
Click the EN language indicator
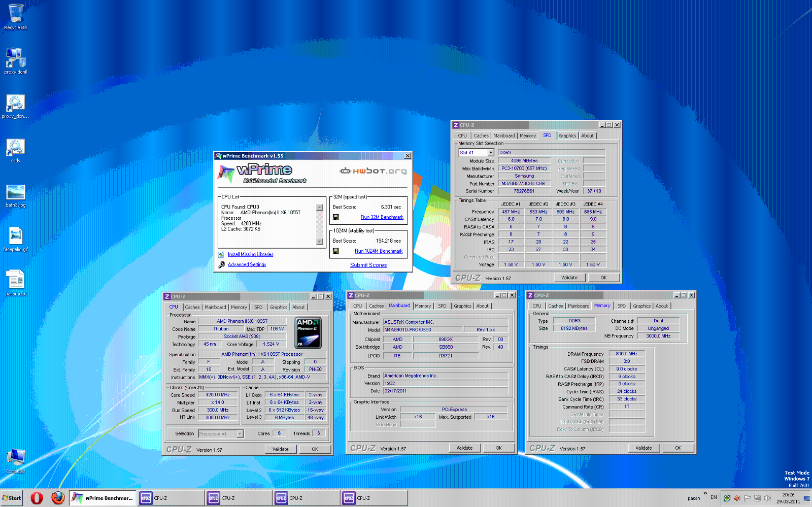714,497
